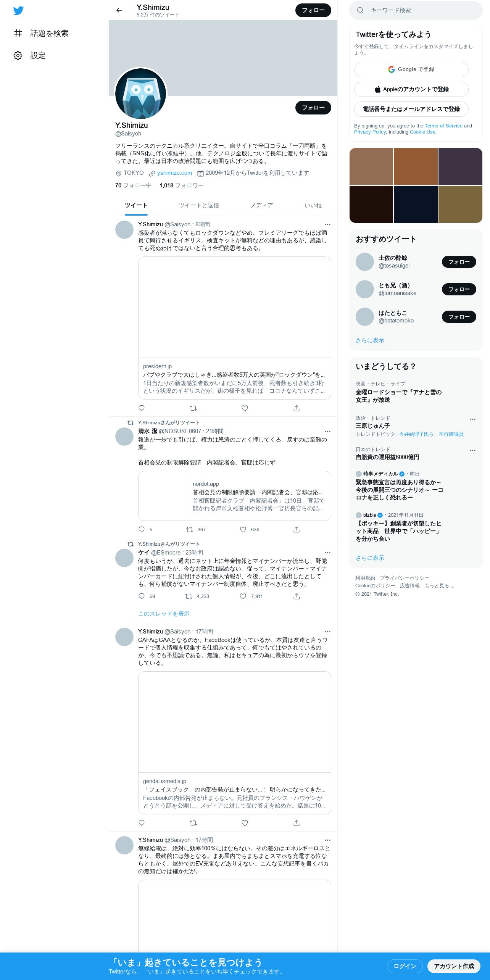
Task: Sign up with Appleのアカウントで登録
Action: (x=411, y=89)
